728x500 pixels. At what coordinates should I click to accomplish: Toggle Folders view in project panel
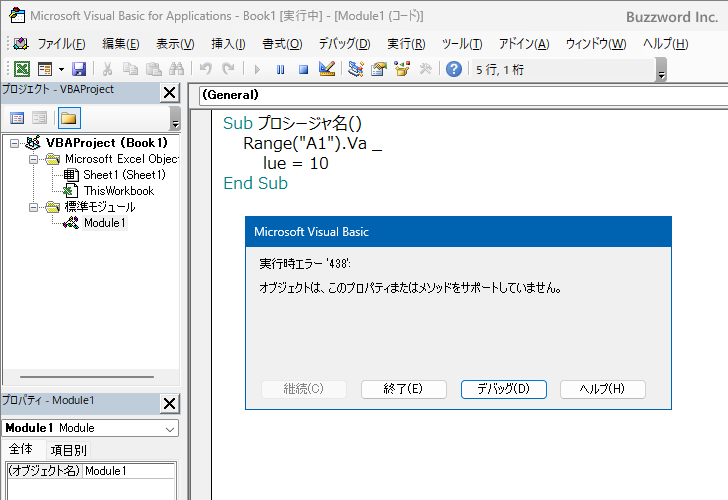[x=69, y=118]
